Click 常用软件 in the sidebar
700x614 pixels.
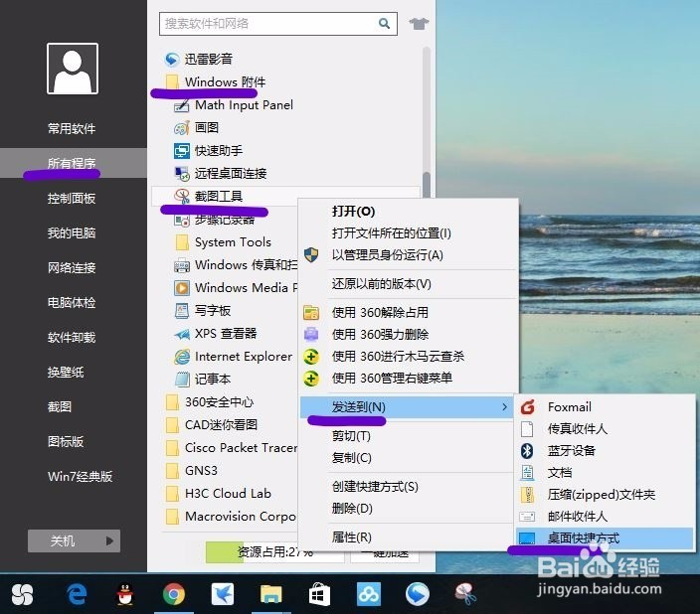tap(72, 128)
